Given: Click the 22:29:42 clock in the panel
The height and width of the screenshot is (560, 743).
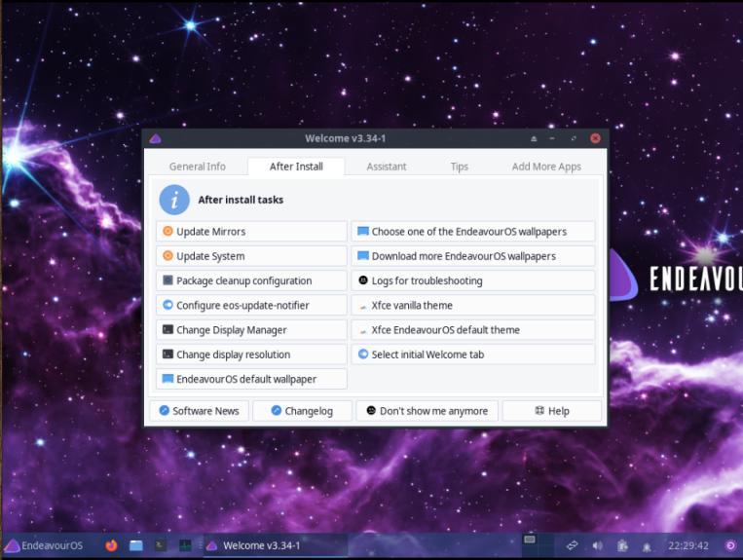Looking at the screenshot, I should pyautogui.click(x=688, y=545).
